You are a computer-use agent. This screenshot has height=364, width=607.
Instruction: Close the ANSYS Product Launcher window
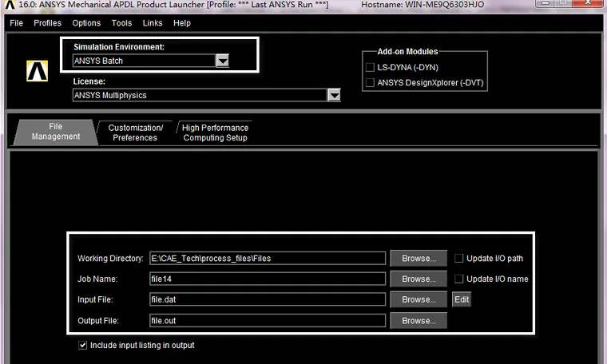click(x=588, y=3)
